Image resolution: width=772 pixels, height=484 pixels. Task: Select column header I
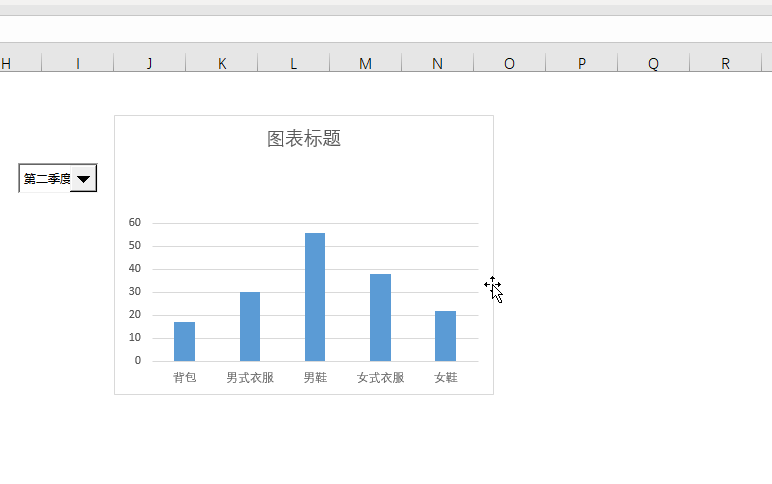78,64
